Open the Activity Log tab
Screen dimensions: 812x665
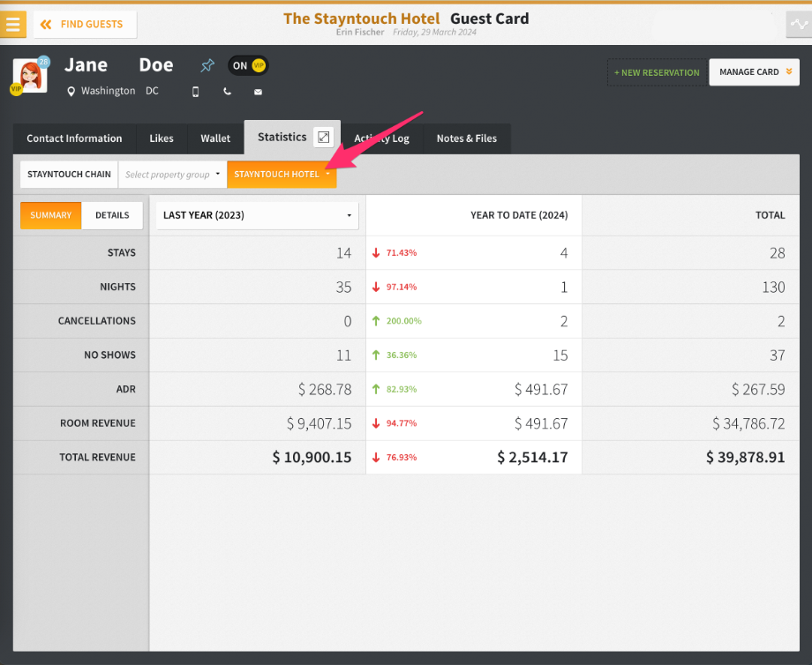381,138
